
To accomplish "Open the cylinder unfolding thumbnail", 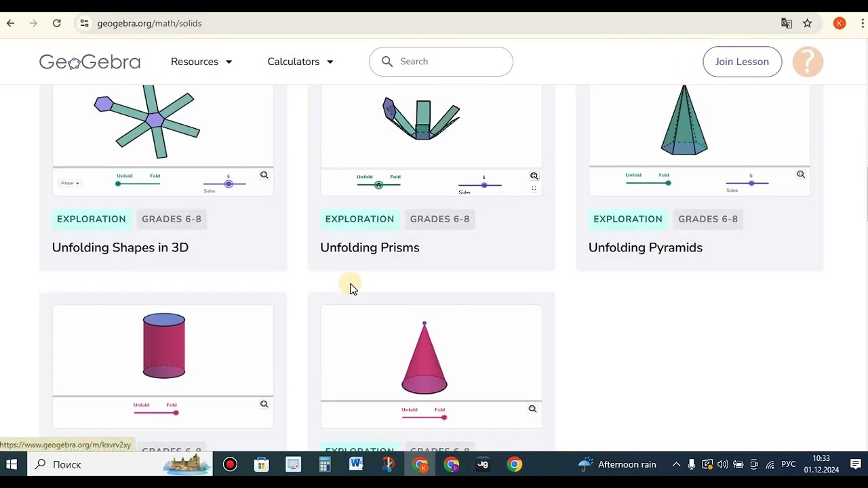I will click(163, 366).
